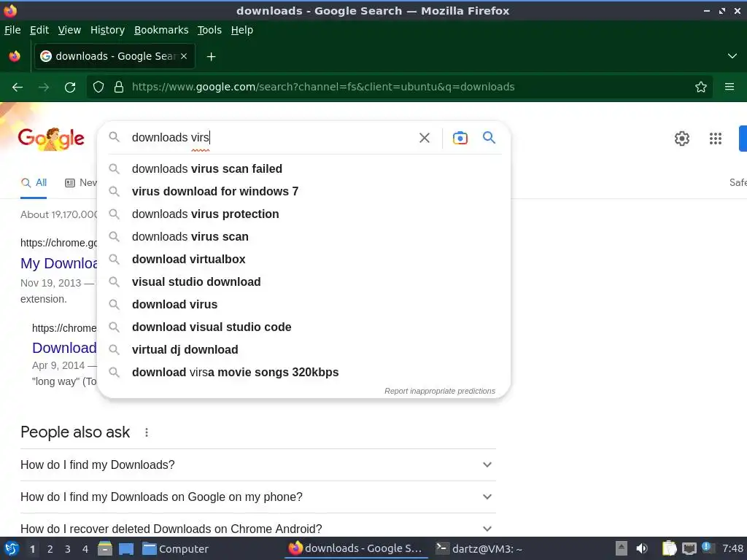Open the History menu
747x560 pixels.
point(108,30)
